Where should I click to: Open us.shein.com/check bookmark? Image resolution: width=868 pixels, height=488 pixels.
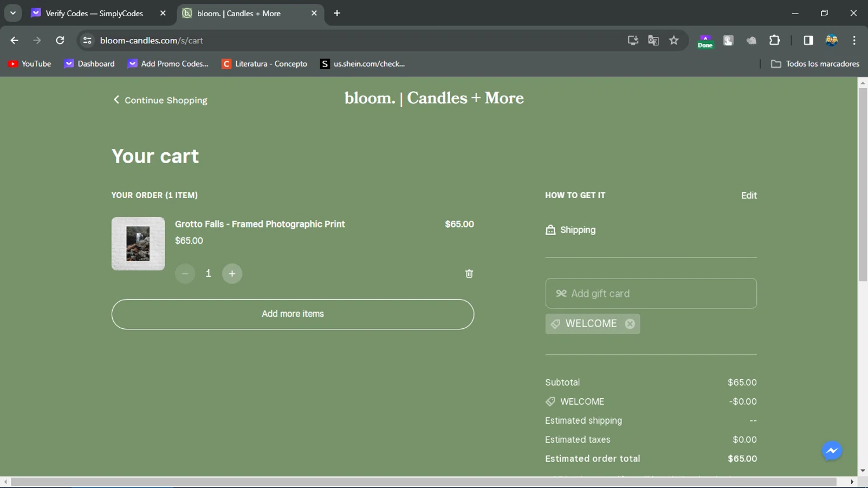363,64
